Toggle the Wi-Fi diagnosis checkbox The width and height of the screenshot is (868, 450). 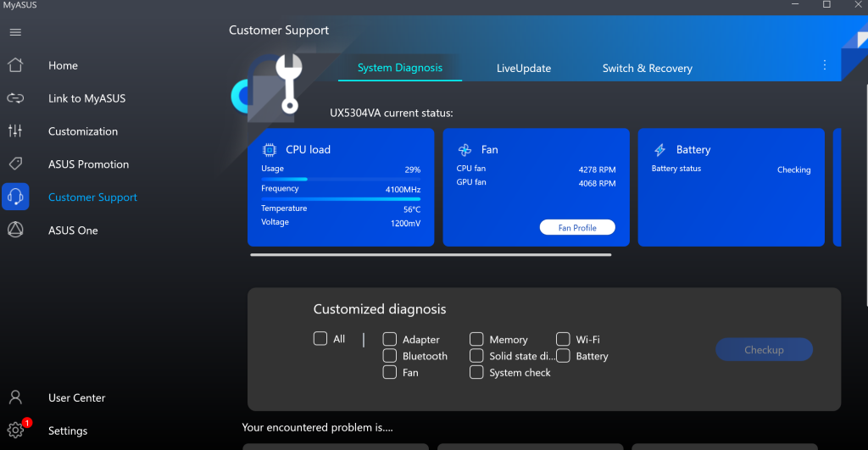point(563,340)
